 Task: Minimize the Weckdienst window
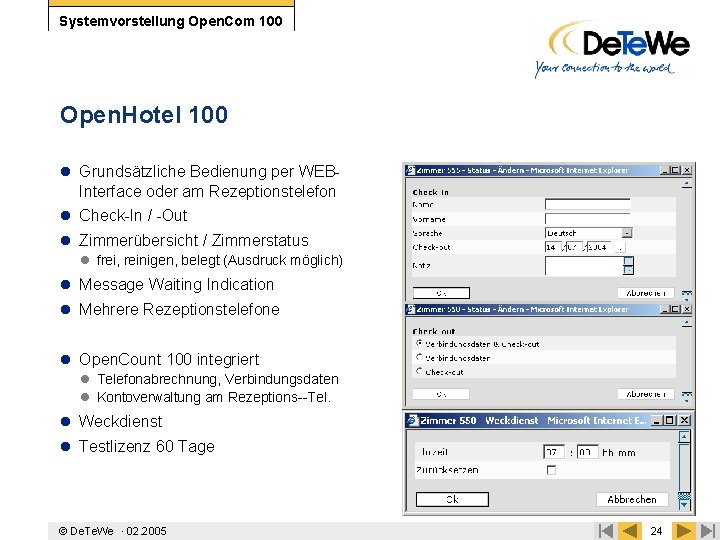click(x=658, y=420)
